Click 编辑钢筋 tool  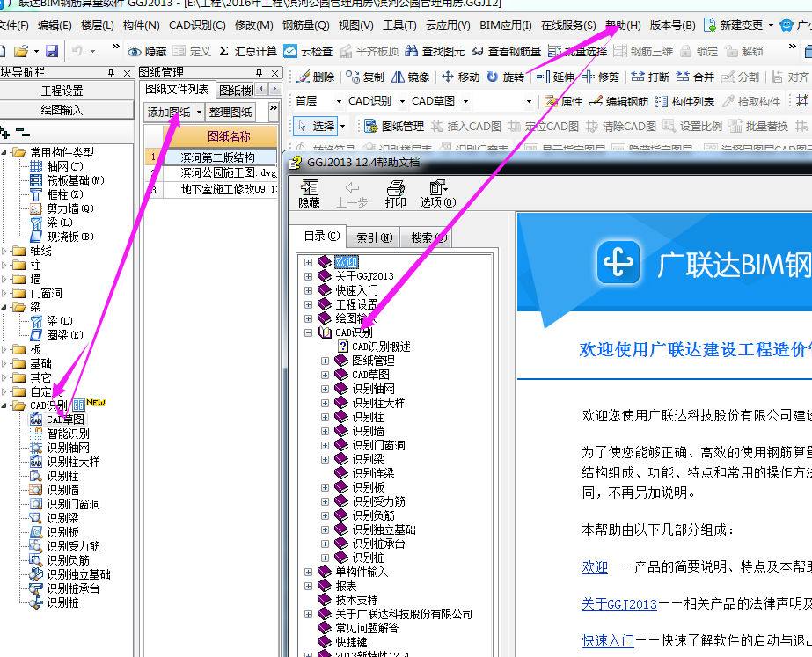point(618,101)
